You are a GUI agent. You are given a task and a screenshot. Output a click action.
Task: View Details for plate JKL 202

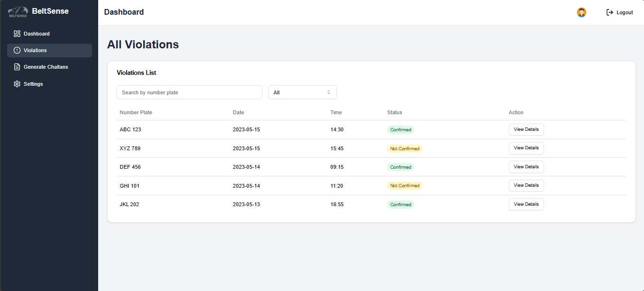526,204
